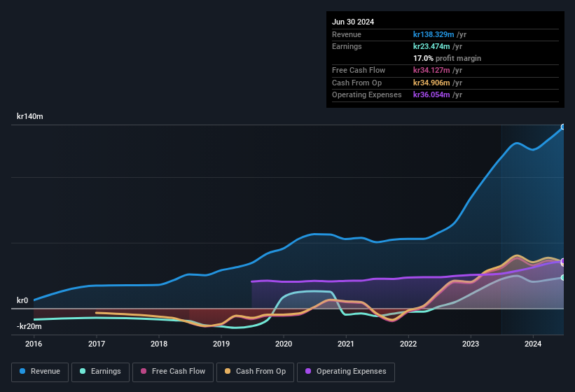Click the -kr20m y-axis label
Screen dimensions: 575x392
pos(29,326)
